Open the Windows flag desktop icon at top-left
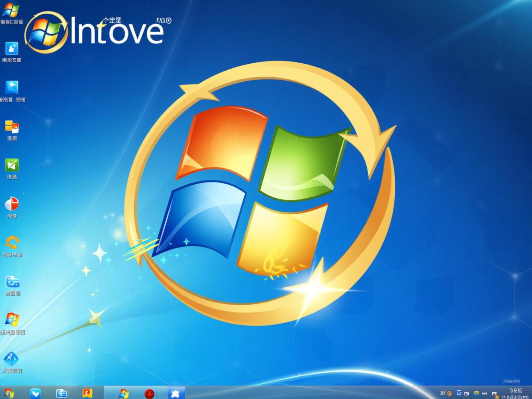Viewport: 532px width, 399px height. [11, 9]
